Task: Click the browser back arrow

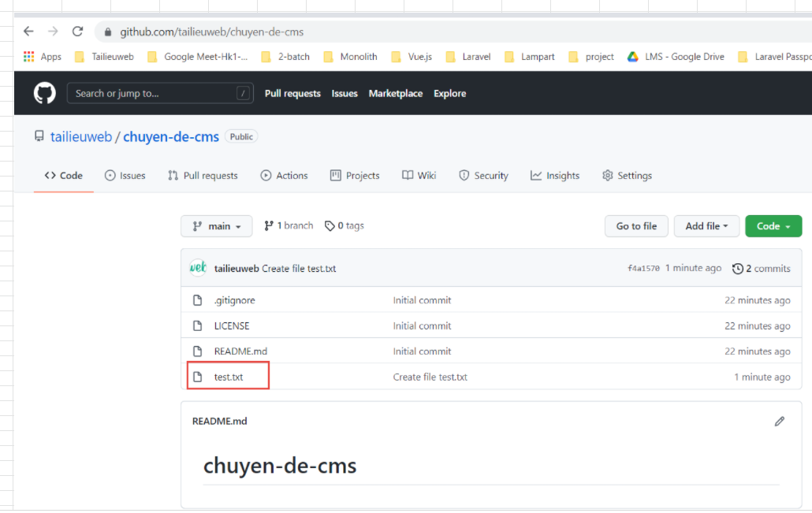Action: [x=28, y=32]
